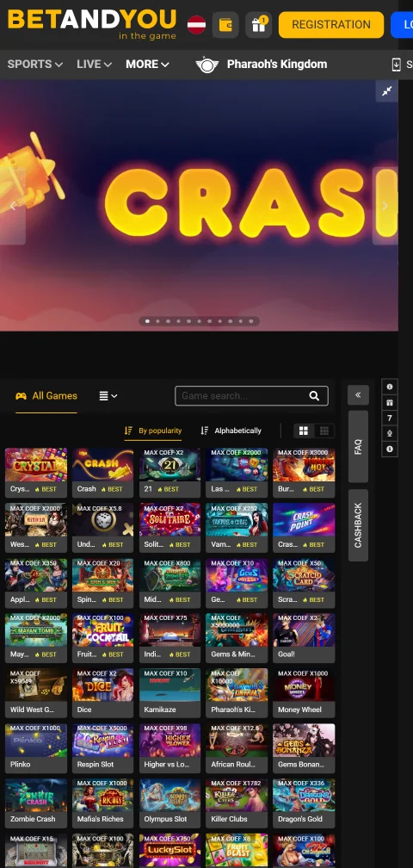Expand the game categories list dropdown
The height and width of the screenshot is (868, 413).
(x=108, y=396)
